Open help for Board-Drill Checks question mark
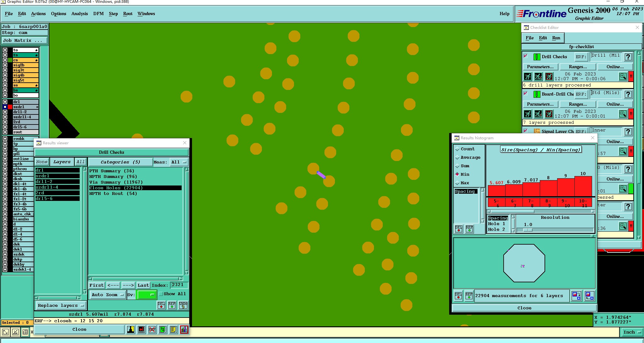This screenshot has height=343, width=644. (628, 94)
